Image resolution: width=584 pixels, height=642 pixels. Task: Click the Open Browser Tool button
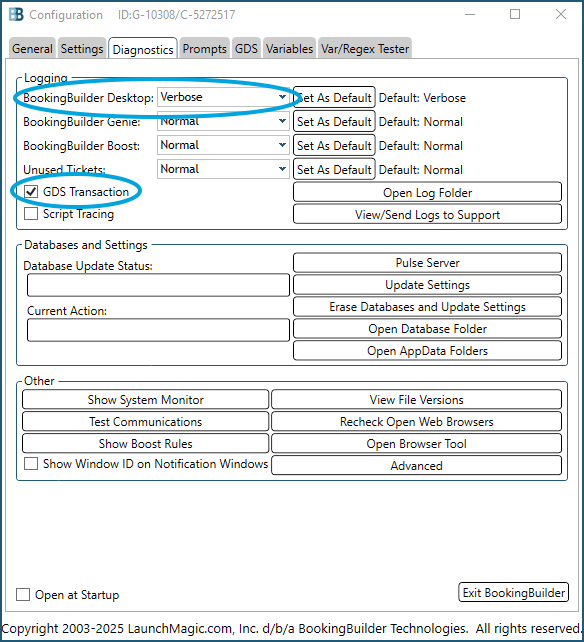click(x=416, y=444)
